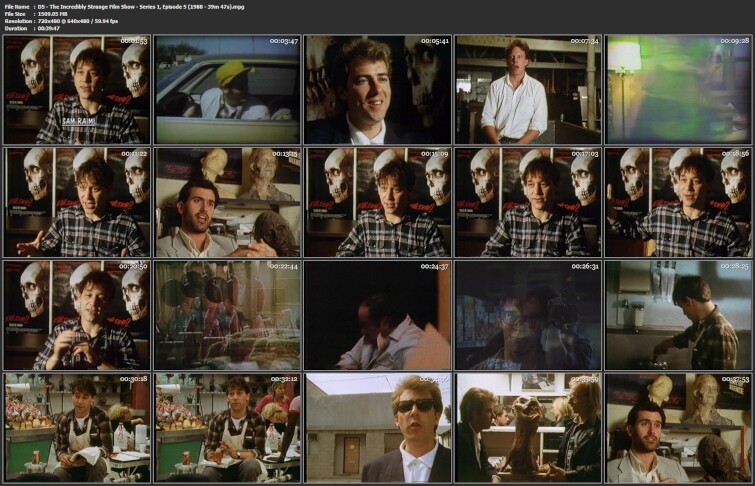Select the thumbnail stamped 00:32:12
755x486 pixels.
coord(227,428)
